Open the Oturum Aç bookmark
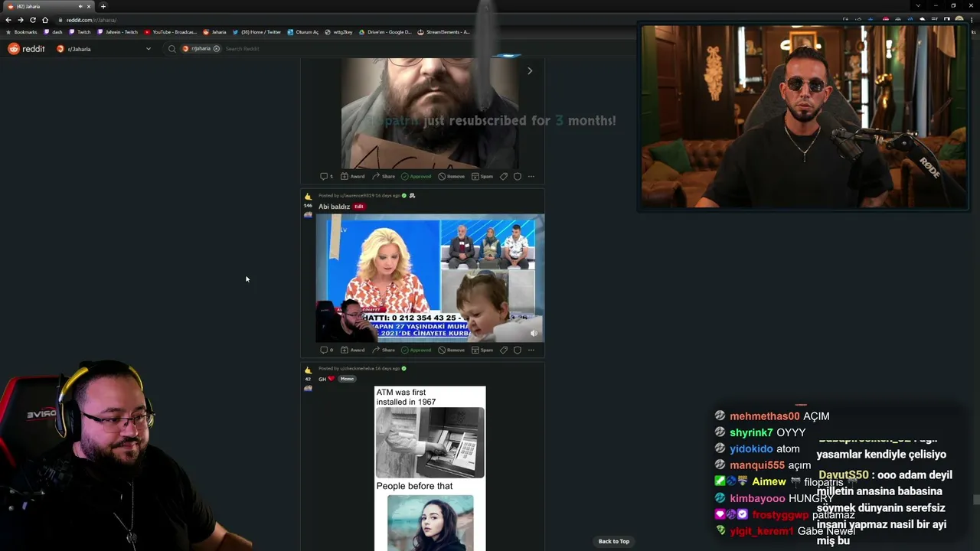Image resolution: width=980 pixels, height=551 pixels. pos(303,32)
